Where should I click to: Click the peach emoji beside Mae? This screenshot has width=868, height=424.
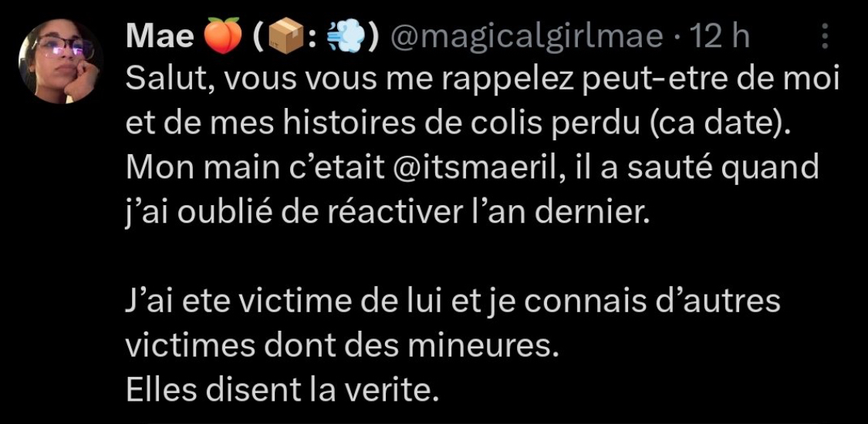223,36
